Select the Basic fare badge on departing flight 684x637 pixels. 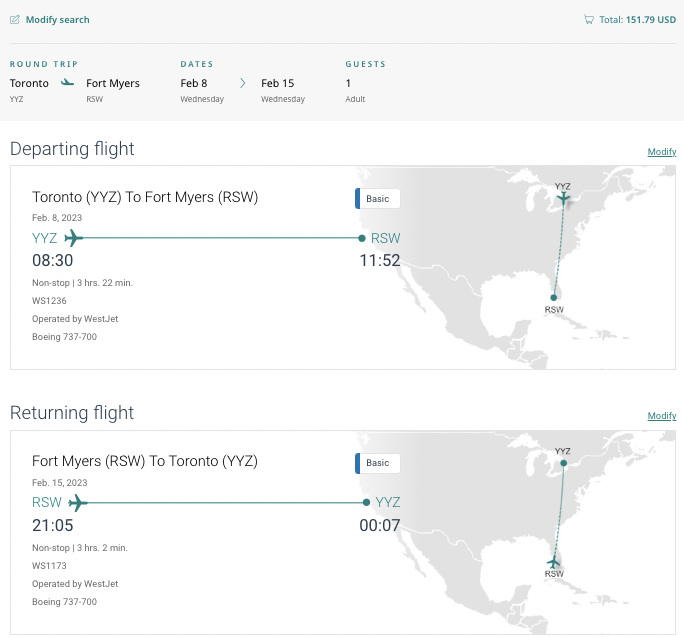click(378, 199)
